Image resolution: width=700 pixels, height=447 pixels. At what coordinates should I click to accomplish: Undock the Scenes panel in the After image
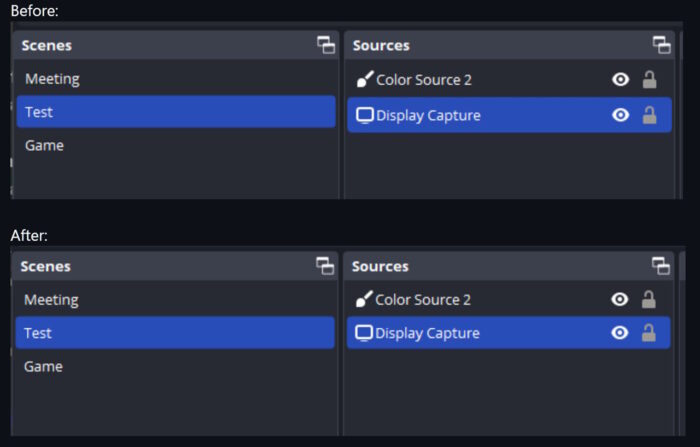point(325,266)
